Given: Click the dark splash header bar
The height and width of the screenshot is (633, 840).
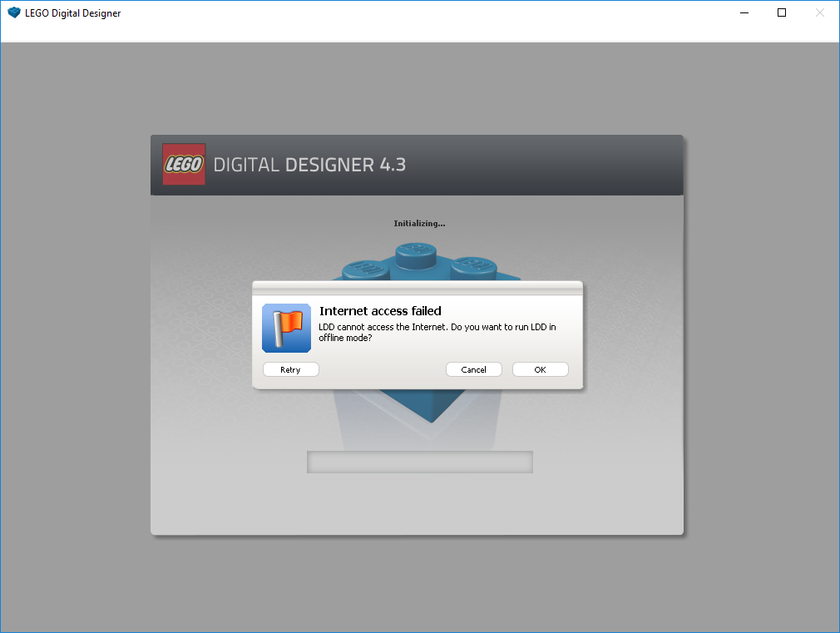Looking at the screenshot, I should (x=541, y=165).
